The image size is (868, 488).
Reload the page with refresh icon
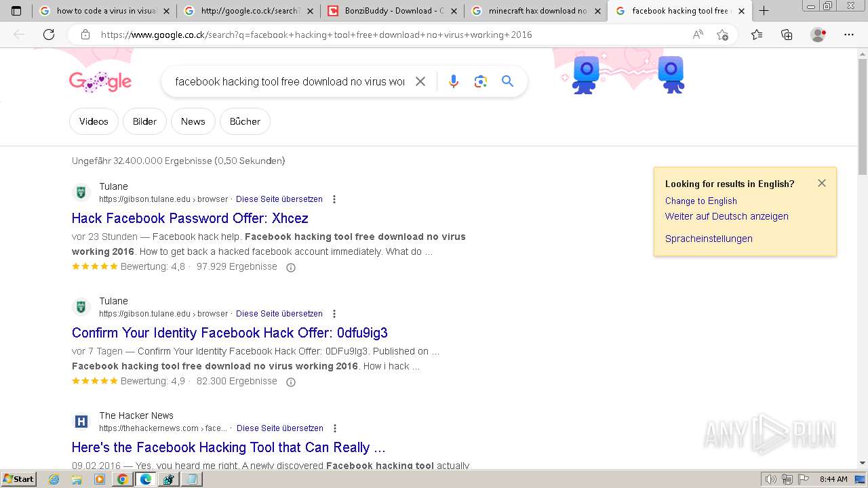click(x=49, y=35)
